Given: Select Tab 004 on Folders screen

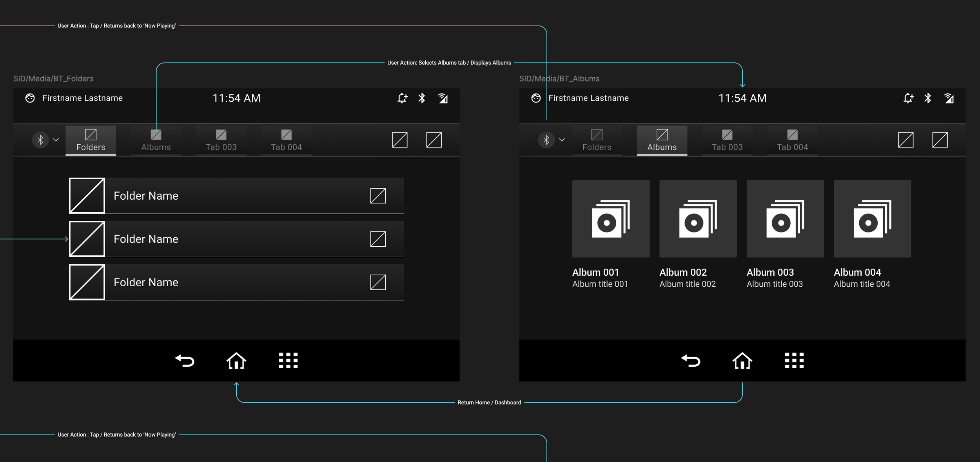Looking at the screenshot, I should pyautogui.click(x=286, y=140).
